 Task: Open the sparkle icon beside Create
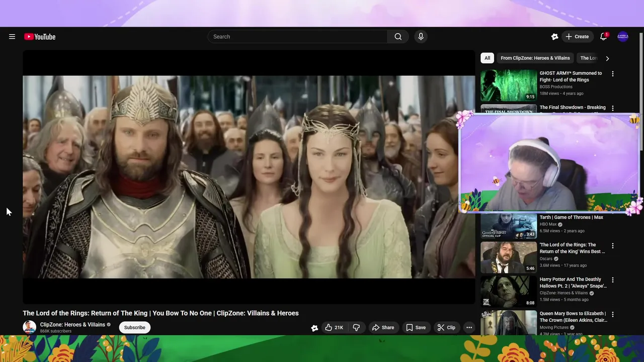(554, 37)
